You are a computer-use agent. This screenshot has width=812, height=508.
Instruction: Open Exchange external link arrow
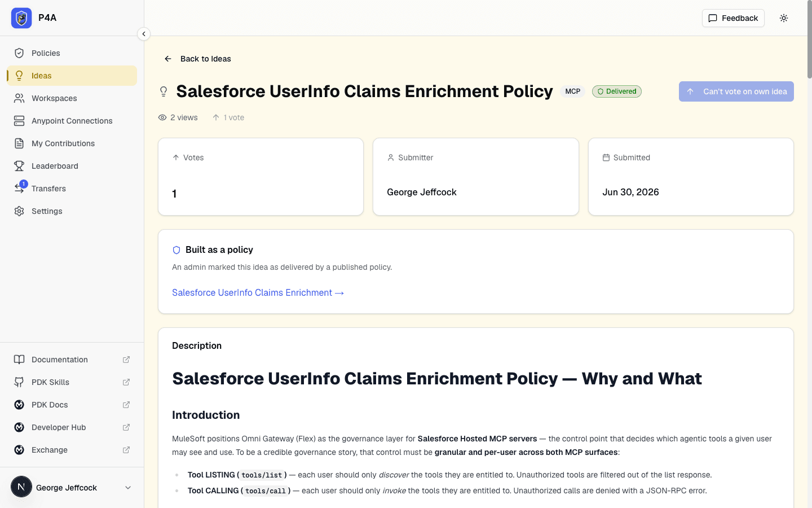[126, 450]
